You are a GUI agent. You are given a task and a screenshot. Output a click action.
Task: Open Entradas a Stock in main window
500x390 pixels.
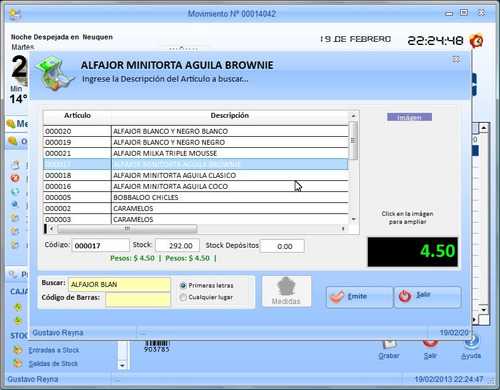(x=54, y=350)
